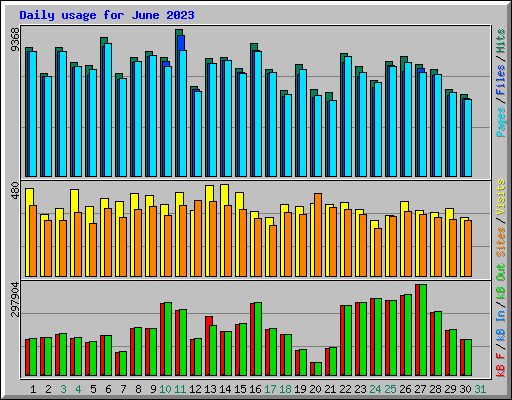Click the cyan pages bar for day 21
The width and height of the screenshot is (512, 400).
(x=333, y=139)
